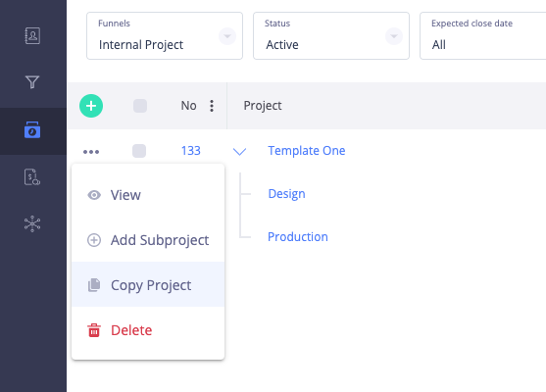This screenshot has height=392, width=546.
Task: Click the green add project button
Action: (x=91, y=106)
